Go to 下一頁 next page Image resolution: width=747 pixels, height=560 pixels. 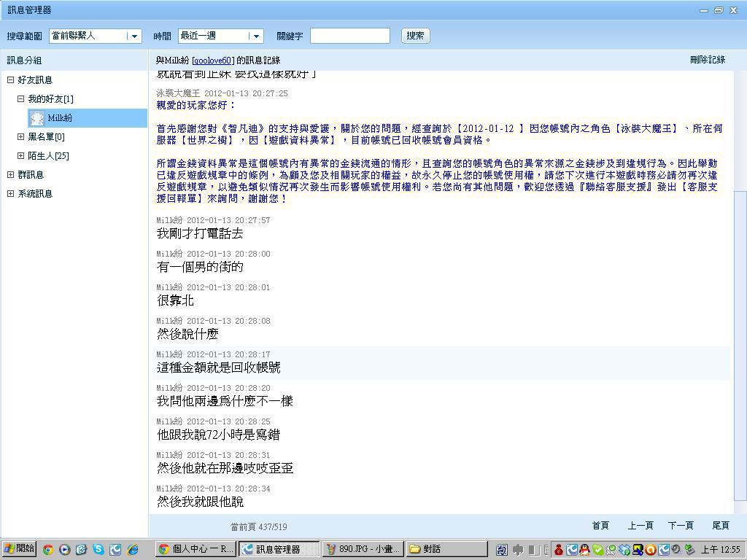(681, 525)
